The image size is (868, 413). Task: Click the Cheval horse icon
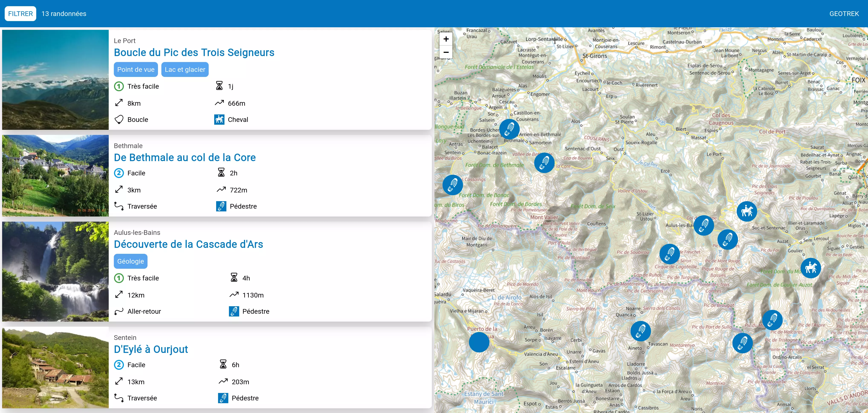(x=219, y=120)
